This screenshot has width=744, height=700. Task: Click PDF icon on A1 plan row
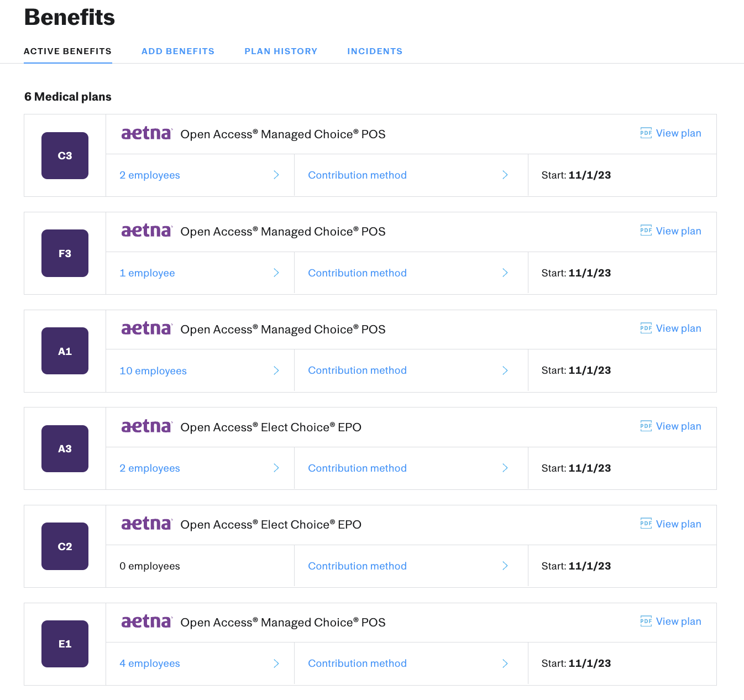point(646,328)
